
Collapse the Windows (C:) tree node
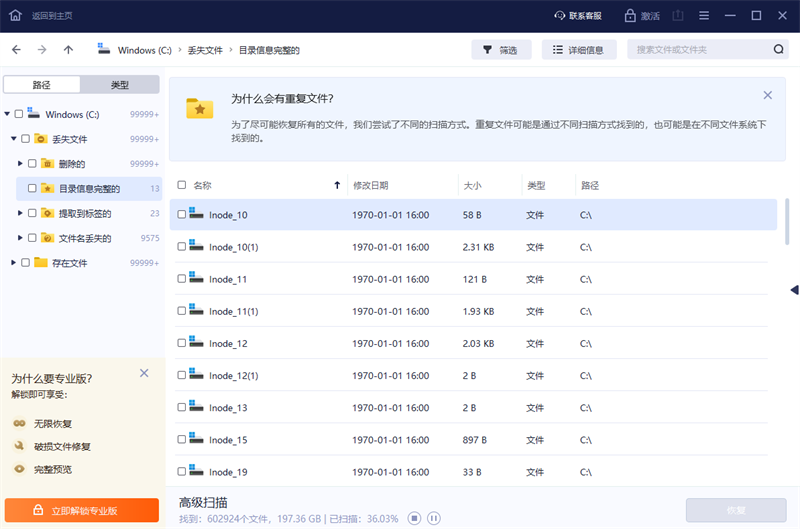pos(7,114)
